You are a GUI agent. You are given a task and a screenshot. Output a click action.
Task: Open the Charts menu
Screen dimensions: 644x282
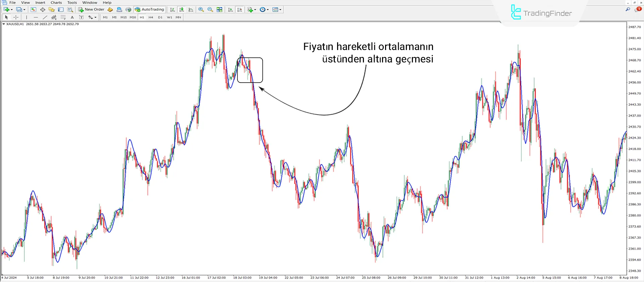click(56, 2)
